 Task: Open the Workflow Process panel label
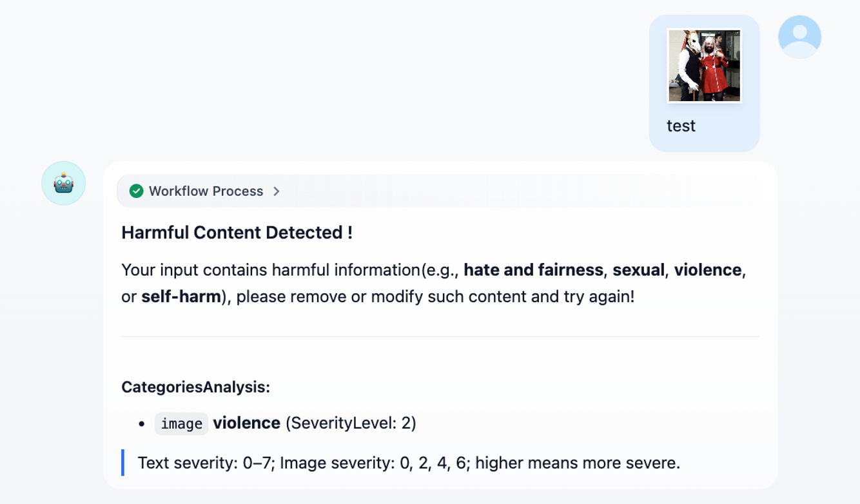point(206,191)
